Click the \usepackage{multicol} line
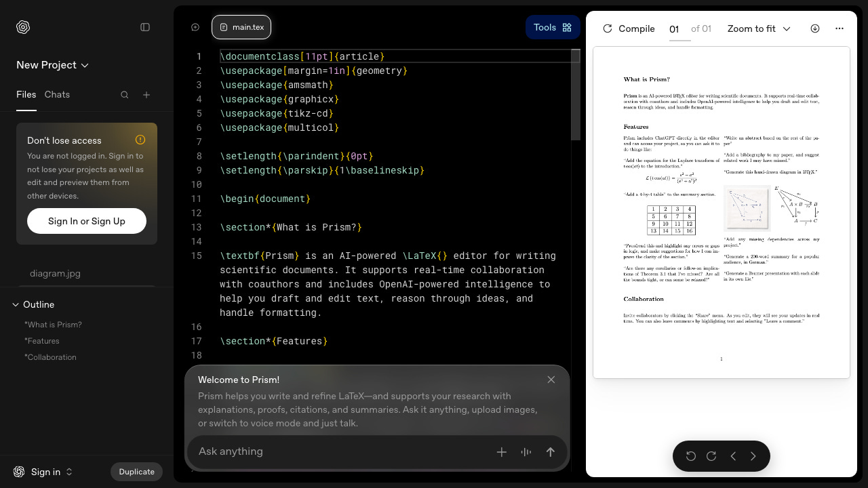Screen dimensions: 868x488 click(x=279, y=127)
